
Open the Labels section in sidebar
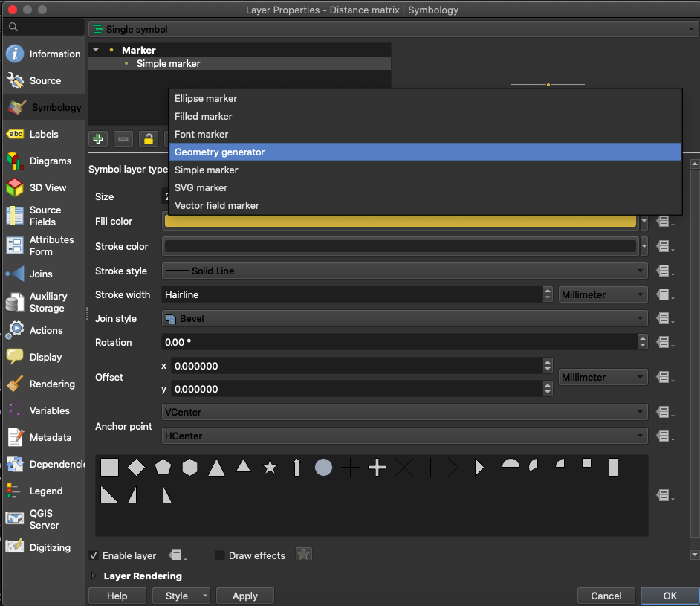(x=43, y=135)
